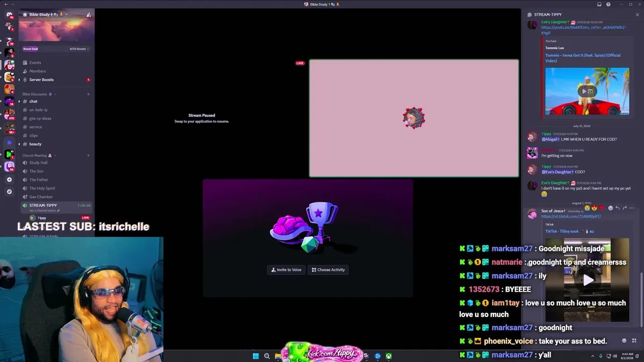Open Tommie - Imma Get It video link
The image size is (644, 362).
(x=583, y=58)
